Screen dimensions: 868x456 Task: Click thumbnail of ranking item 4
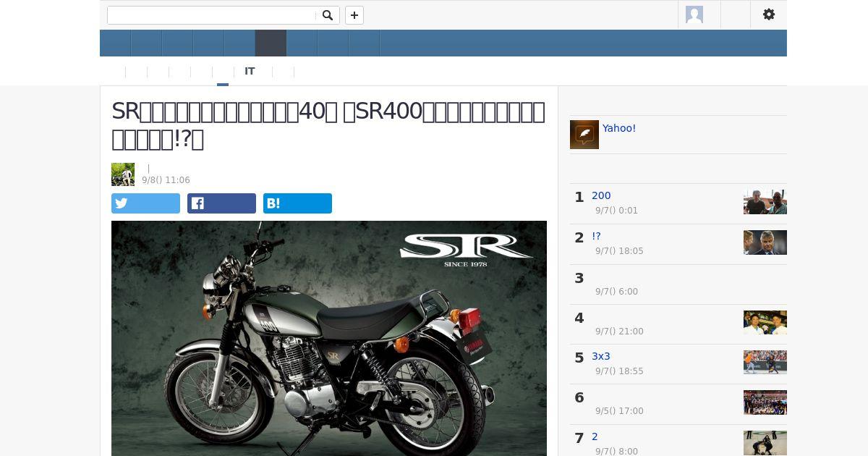(765, 322)
